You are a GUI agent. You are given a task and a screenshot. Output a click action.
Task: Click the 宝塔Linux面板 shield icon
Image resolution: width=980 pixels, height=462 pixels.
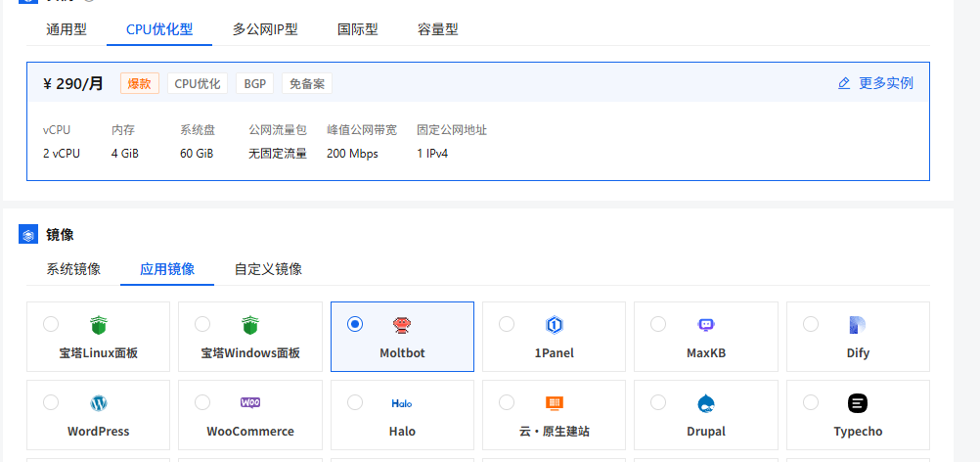pyautogui.click(x=98, y=325)
